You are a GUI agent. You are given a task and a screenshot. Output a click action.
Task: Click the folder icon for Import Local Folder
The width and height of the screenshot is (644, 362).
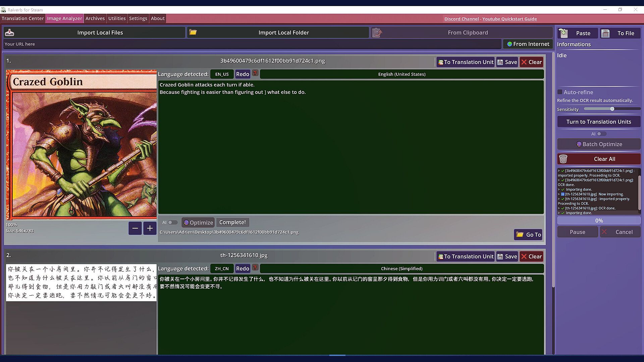tap(193, 33)
